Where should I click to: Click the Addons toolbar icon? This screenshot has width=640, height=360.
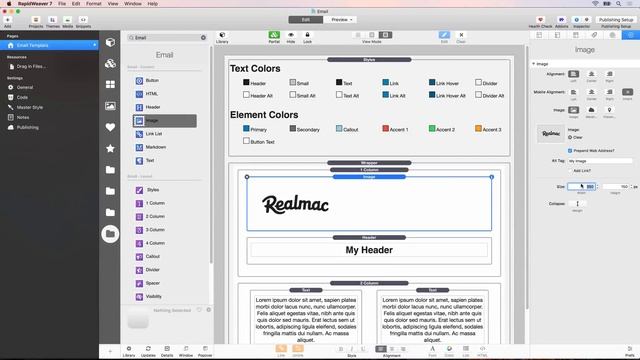pyautogui.click(x=562, y=20)
